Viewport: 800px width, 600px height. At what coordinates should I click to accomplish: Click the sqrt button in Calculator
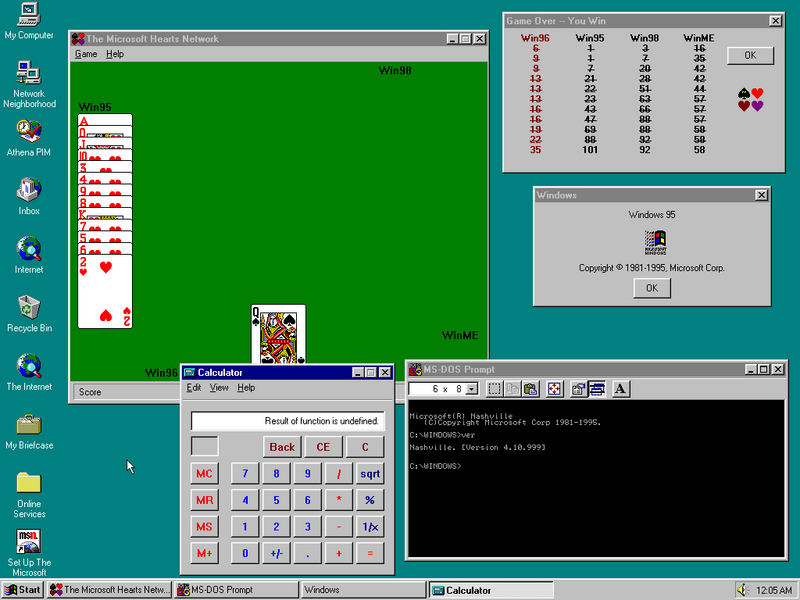coord(370,473)
